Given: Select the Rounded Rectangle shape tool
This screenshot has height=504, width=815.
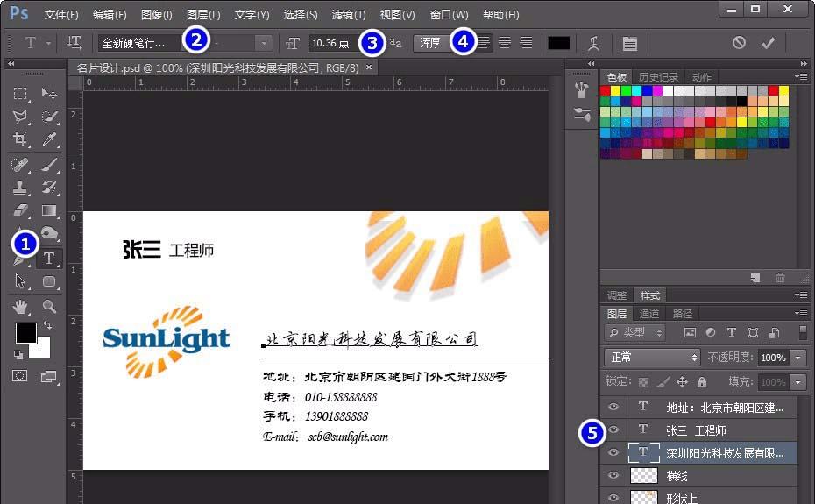Looking at the screenshot, I should pyautogui.click(x=49, y=281).
